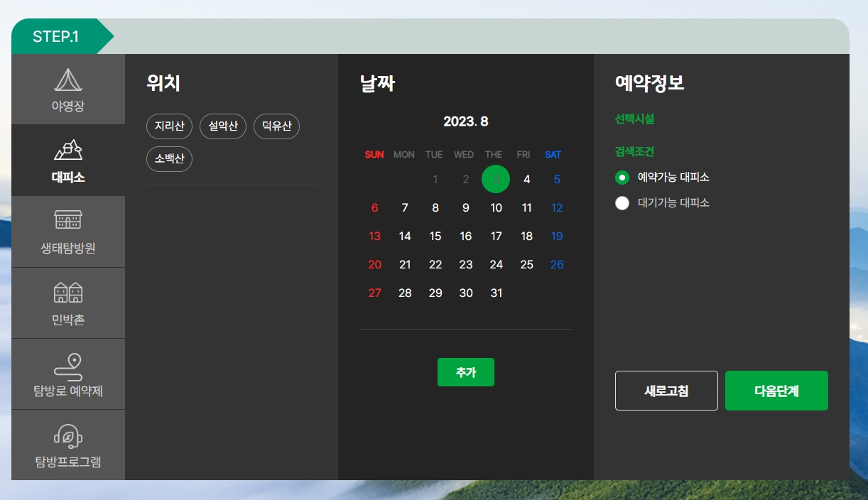The height and width of the screenshot is (500, 868).
Task: Select August 10 on the calendar
Action: [x=496, y=207]
